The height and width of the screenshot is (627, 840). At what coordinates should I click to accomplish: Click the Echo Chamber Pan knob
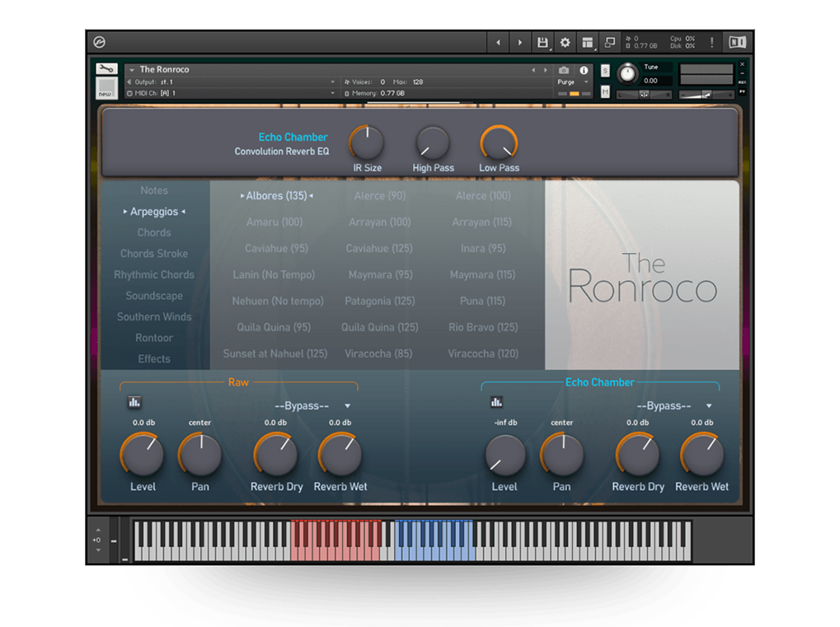(x=562, y=455)
